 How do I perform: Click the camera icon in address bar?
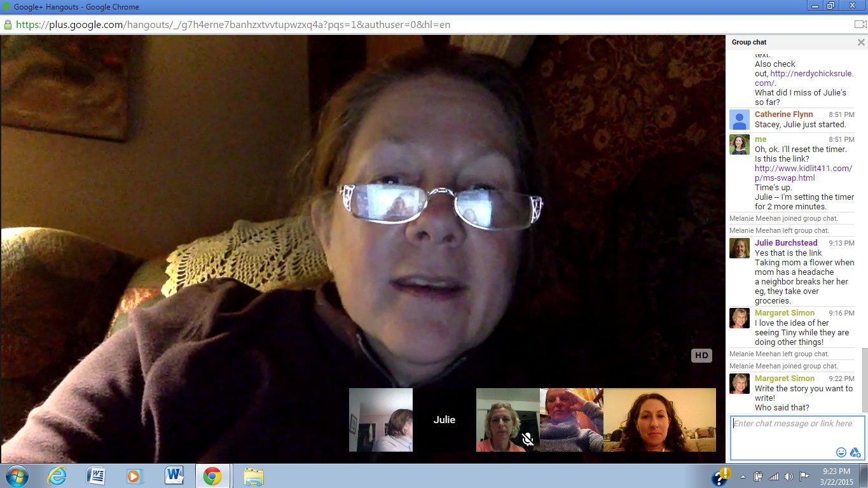pyautogui.click(x=860, y=25)
